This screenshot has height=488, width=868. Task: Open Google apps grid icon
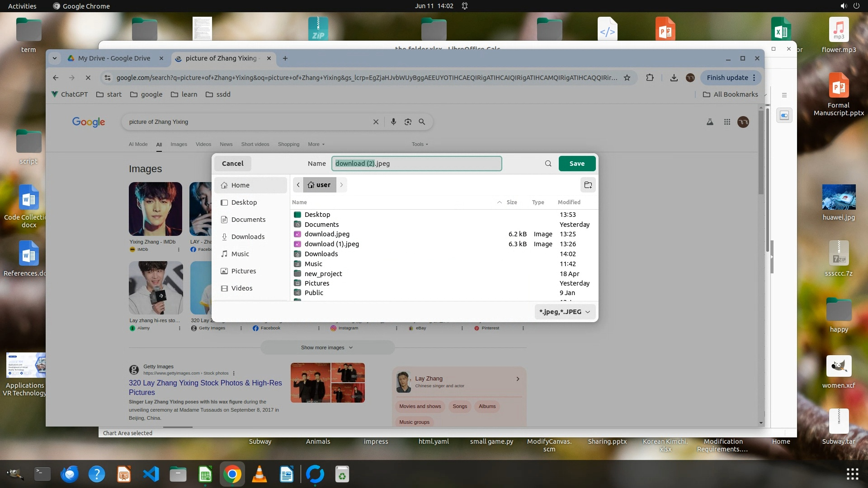point(727,122)
